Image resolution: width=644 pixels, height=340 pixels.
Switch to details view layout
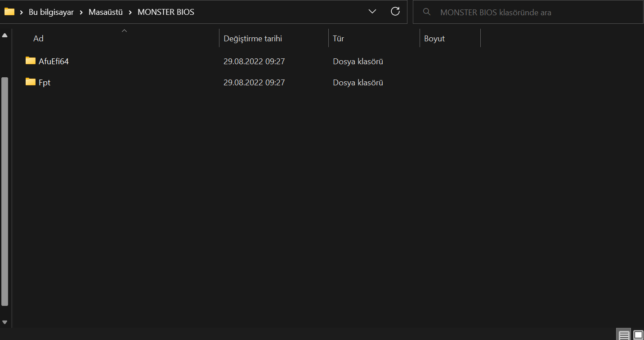click(x=624, y=335)
